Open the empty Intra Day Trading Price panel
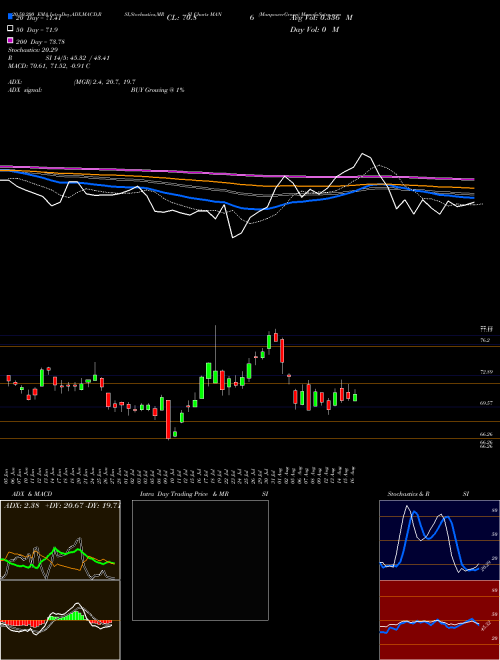The width and height of the screenshot is (500, 660). (200, 560)
